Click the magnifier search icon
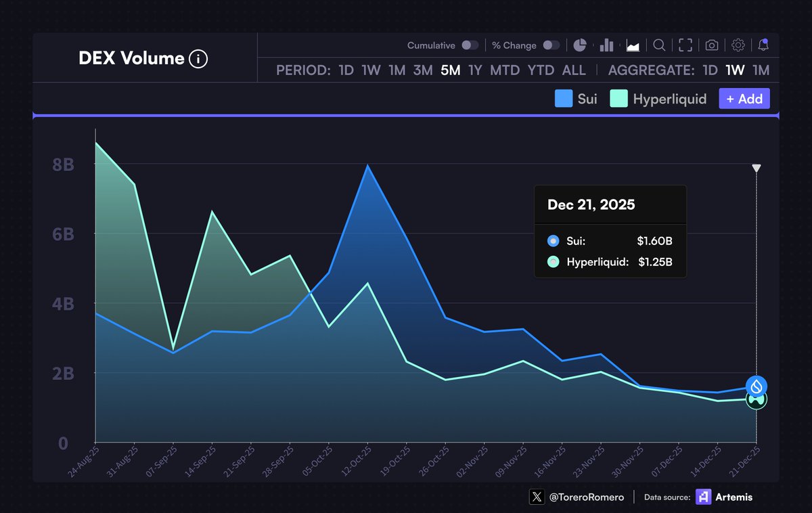This screenshot has height=513, width=812. point(659,45)
